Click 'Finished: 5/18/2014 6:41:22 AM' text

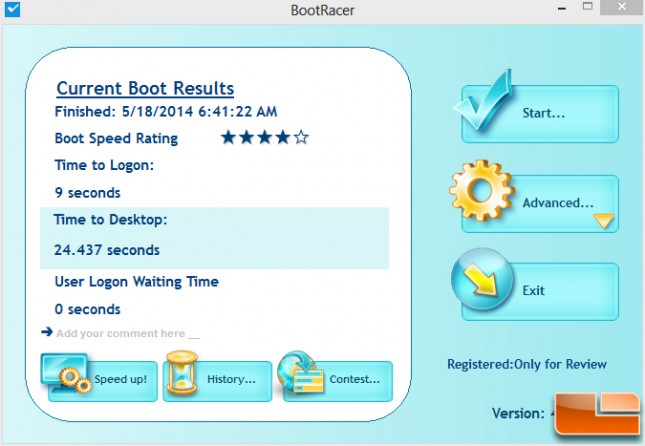tap(166, 112)
